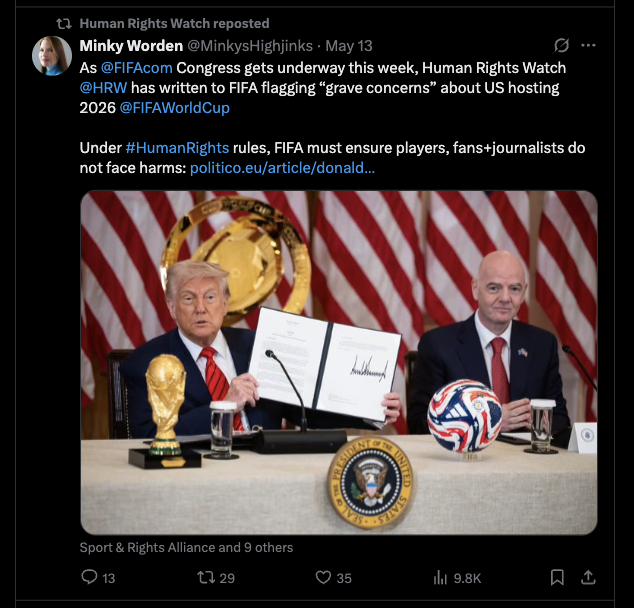The height and width of the screenshot is (608, 634).
Task: Open Human Rights Watch reposted label
Action: point(174,23)
